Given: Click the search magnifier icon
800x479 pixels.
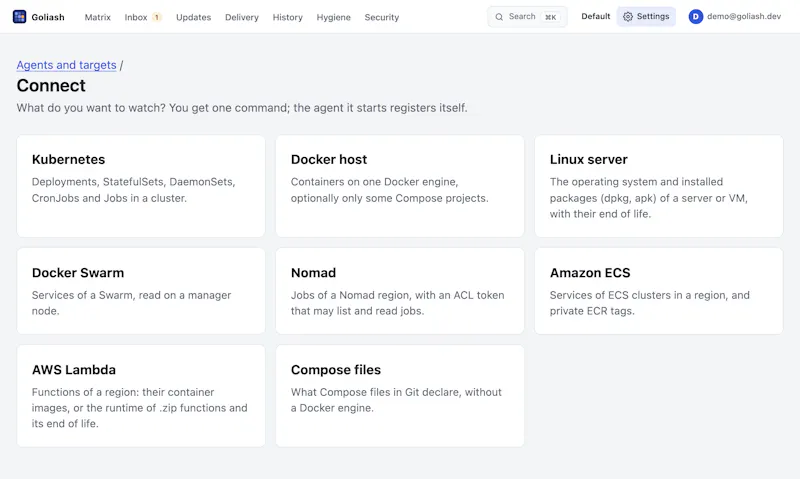Looking at the screenshot, I should (x=499, y=17).
